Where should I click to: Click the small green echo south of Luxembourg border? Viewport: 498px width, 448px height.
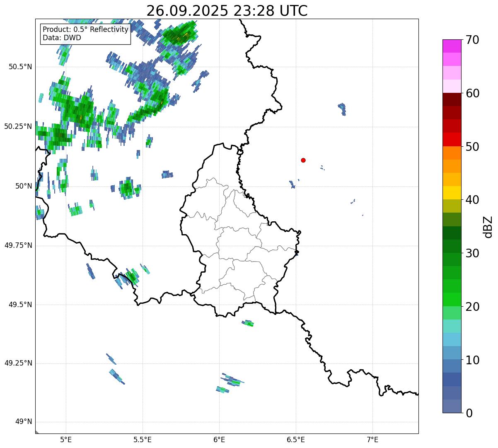click(248, 323)
